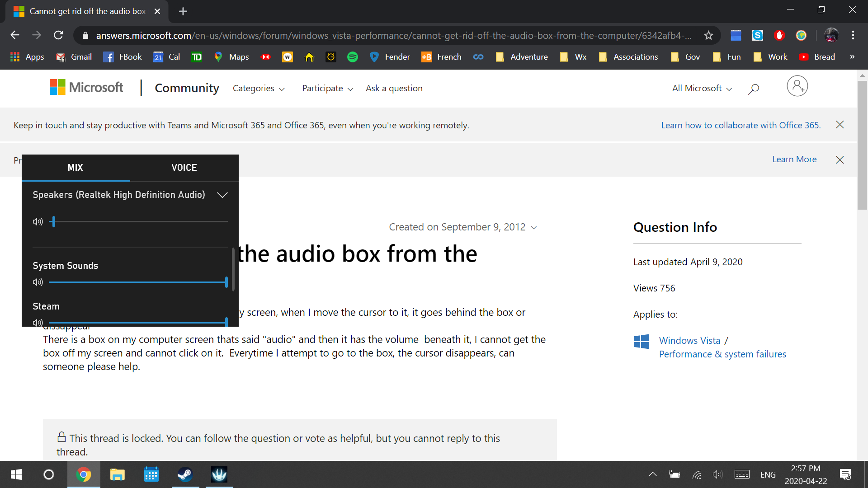The height and width of the screenshot is (488, 868).
Task: Show more bookmarks chevron
Action: tap(852, 57)
